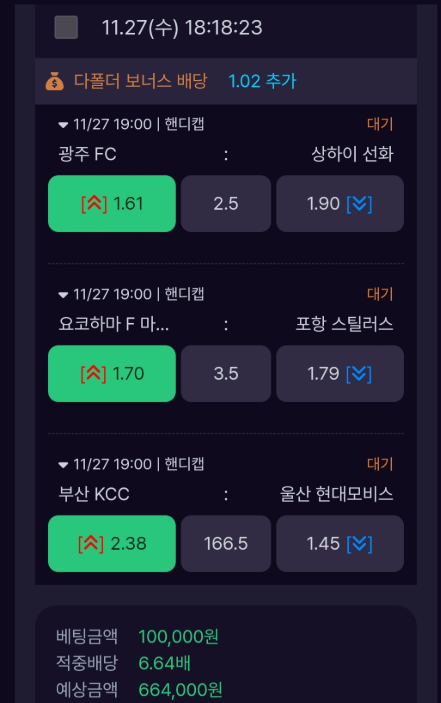Click red up-arrow icon beside 1.70
This screenshot has width=441, height=703.
[93, 374]
